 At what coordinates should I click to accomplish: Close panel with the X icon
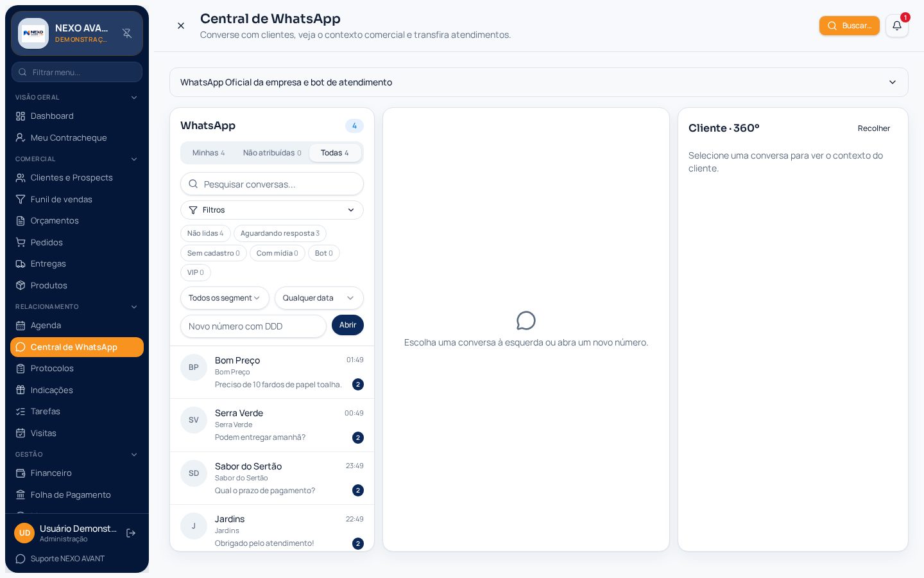click(181, 26)
